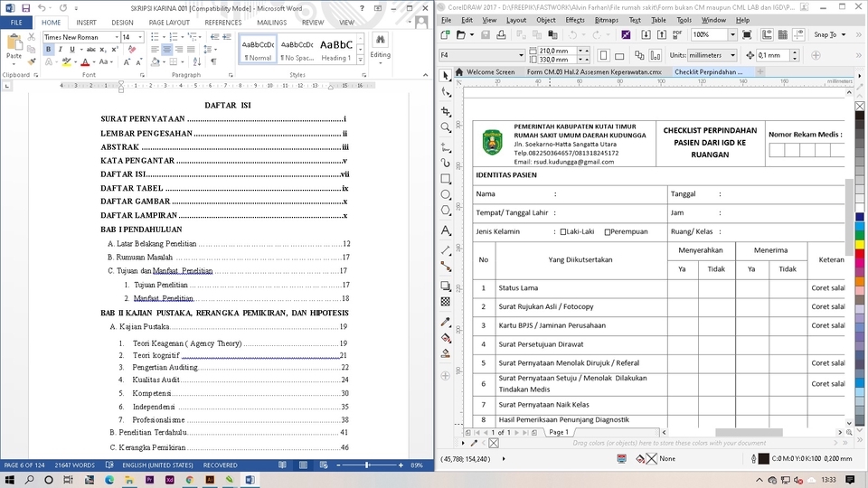Open the Units millimeters dropdown
The image size is (868, 488).
pyautogui.click(x=733, y=55)
